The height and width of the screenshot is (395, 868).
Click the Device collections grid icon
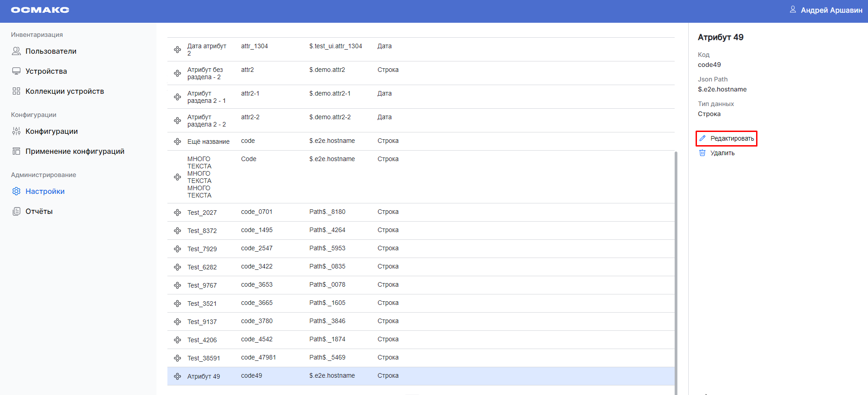(16, 91)
